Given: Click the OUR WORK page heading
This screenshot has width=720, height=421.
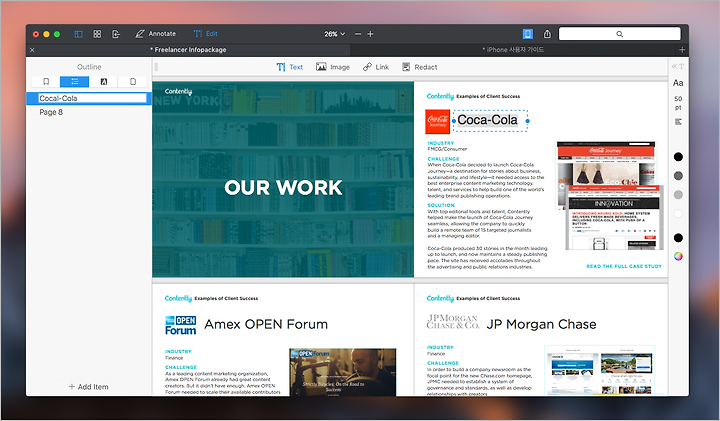Looking at the screenshot, I should [x=283, y=187].
